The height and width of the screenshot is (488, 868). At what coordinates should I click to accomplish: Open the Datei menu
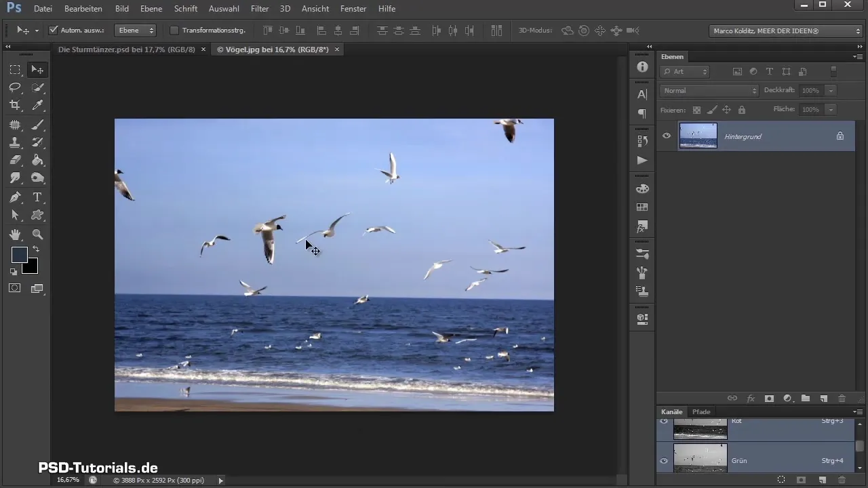coord(42,9)
